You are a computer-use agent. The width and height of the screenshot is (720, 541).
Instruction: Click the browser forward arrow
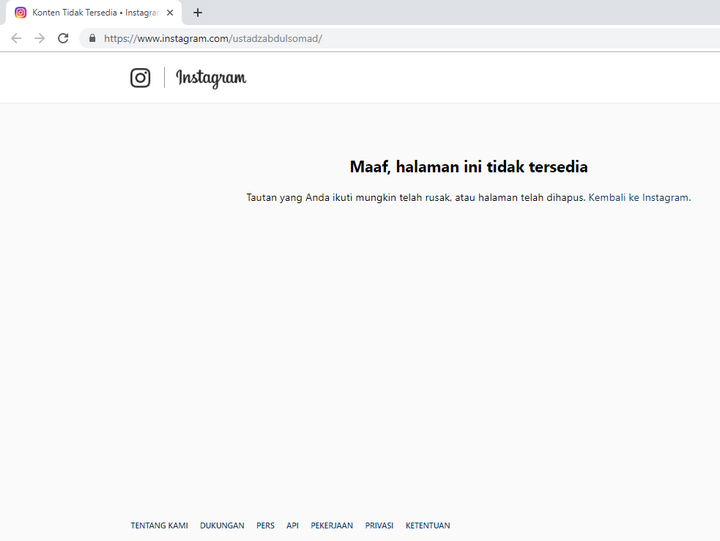click(40, 38)
